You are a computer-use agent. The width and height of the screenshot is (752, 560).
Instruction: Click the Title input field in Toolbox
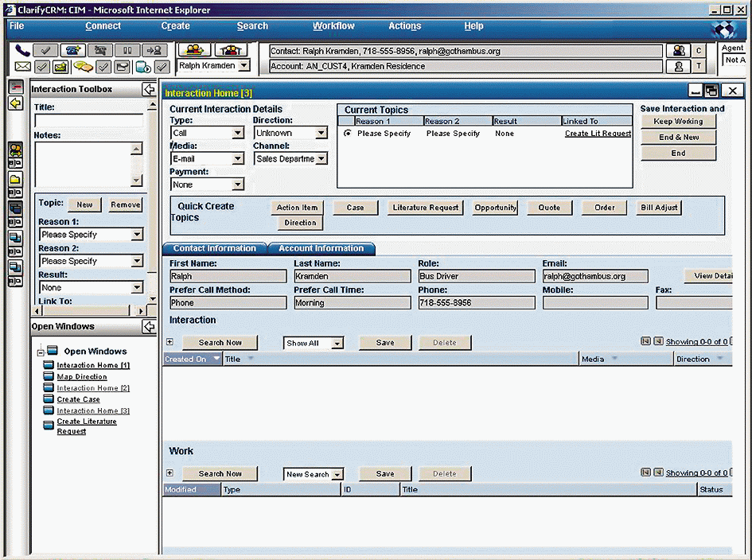88,120
